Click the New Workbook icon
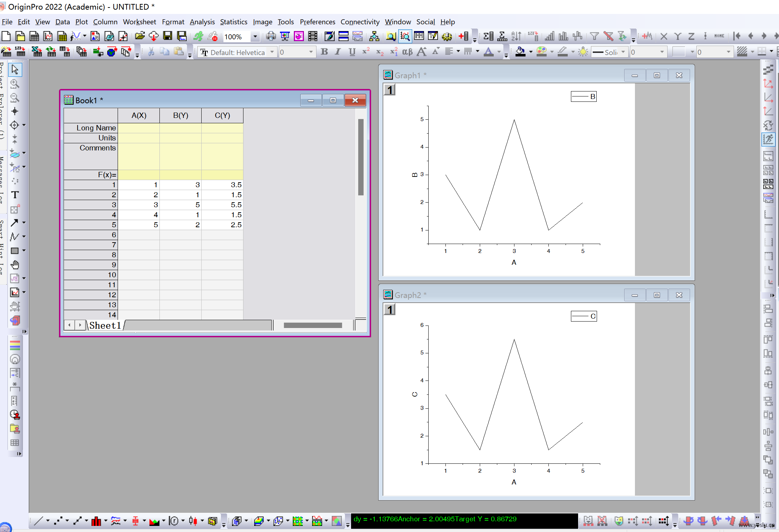 pyautogui.click(x=34, y=36)
